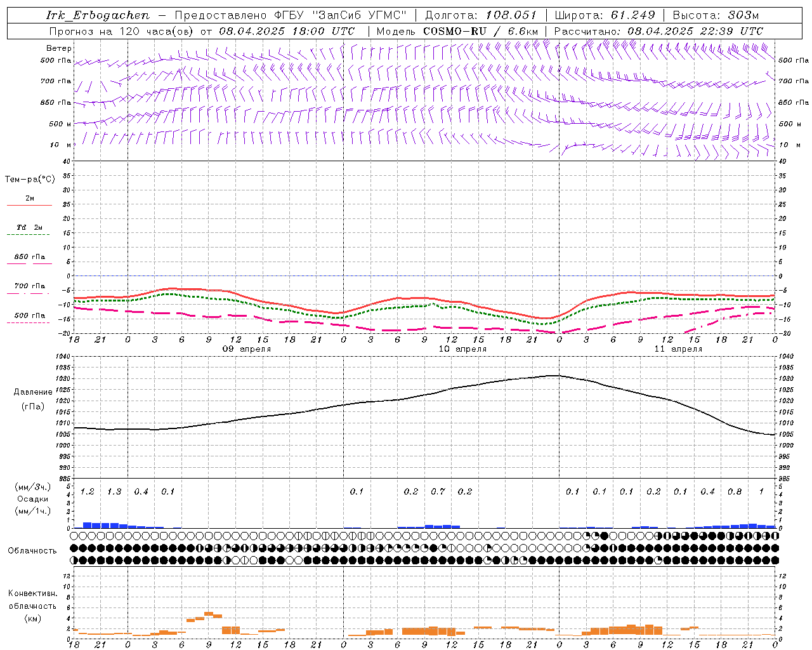The height and width of the screenshot is (650, 812).
Task: Click the "700 гПа" dash-dot temperature legend line
Action: tap(28, 293)
